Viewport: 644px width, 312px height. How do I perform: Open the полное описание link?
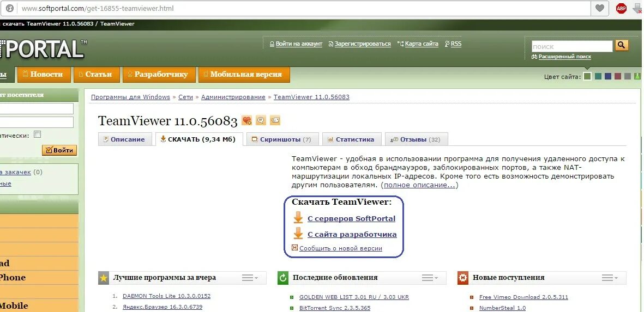click(x=419, y=185)
